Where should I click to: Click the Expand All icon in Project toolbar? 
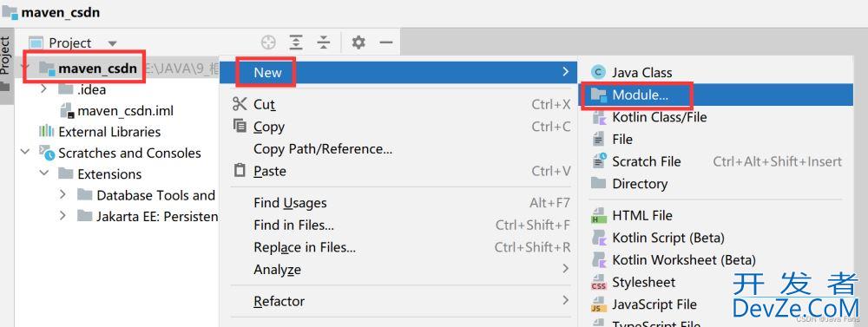296,43
